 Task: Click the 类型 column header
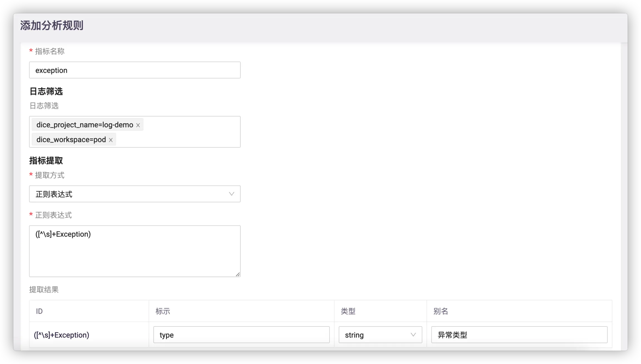click(348, 311)
